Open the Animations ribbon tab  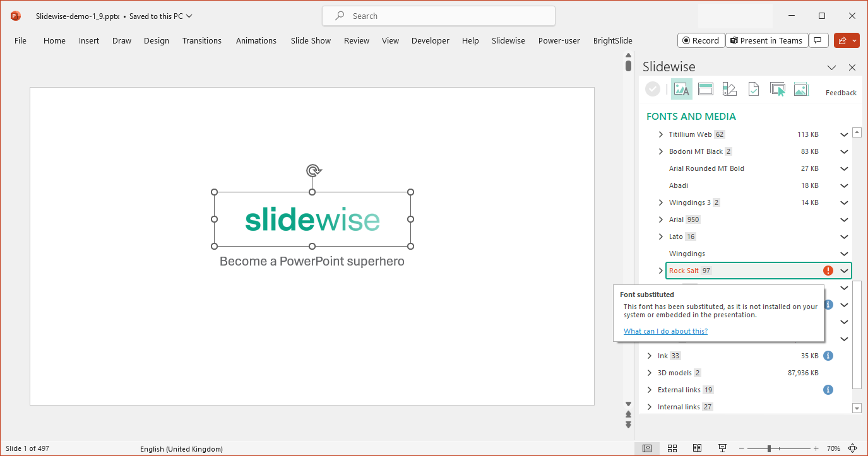click(256, 40)
